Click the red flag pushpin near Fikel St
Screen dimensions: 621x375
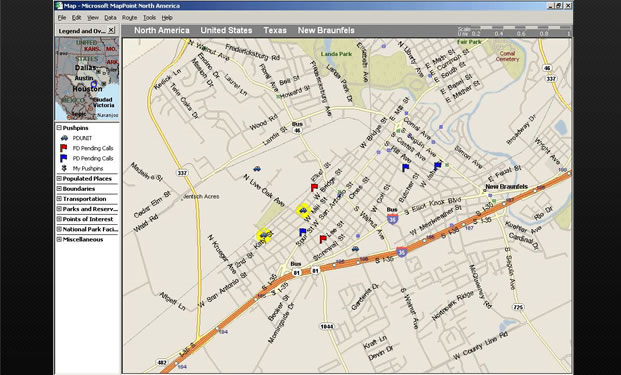[314, 187]
